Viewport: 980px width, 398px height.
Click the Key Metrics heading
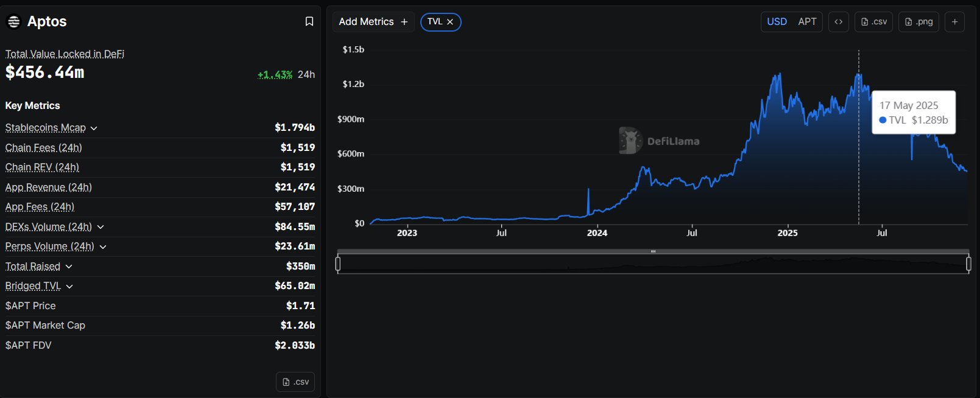[x=33, y=106]
